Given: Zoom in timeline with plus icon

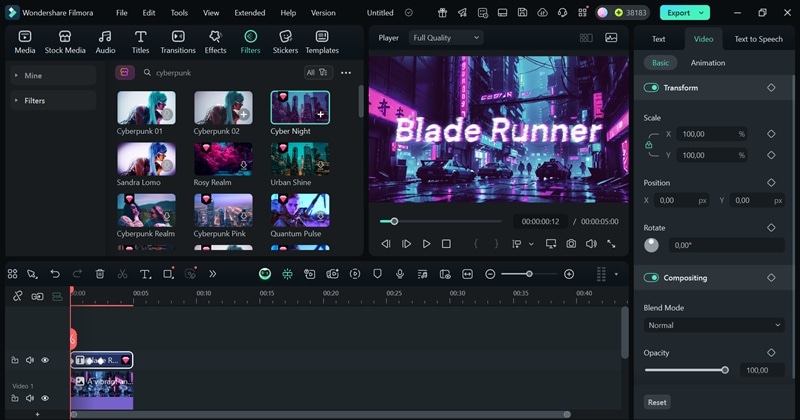Looking at the screenshot, I should tap(569, 274).
